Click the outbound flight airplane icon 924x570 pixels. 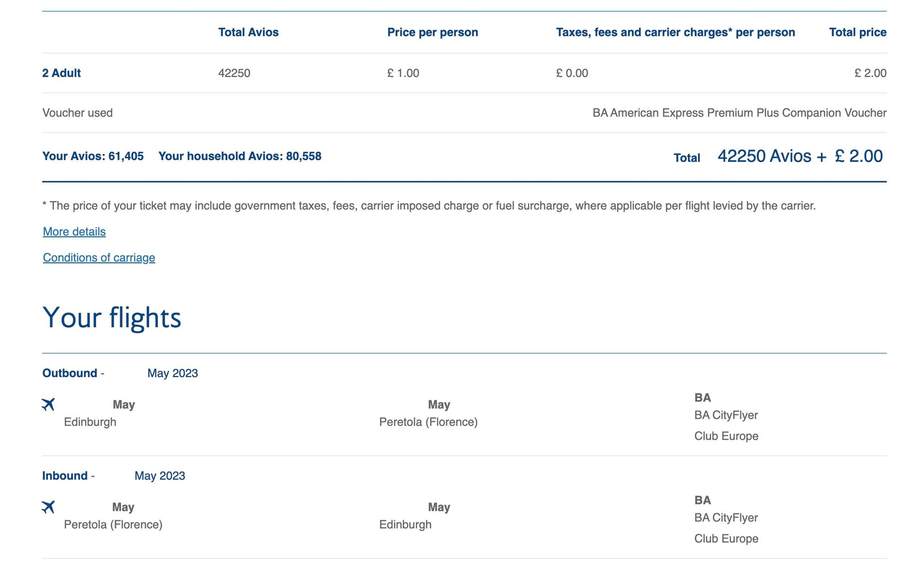click(48, 405)
